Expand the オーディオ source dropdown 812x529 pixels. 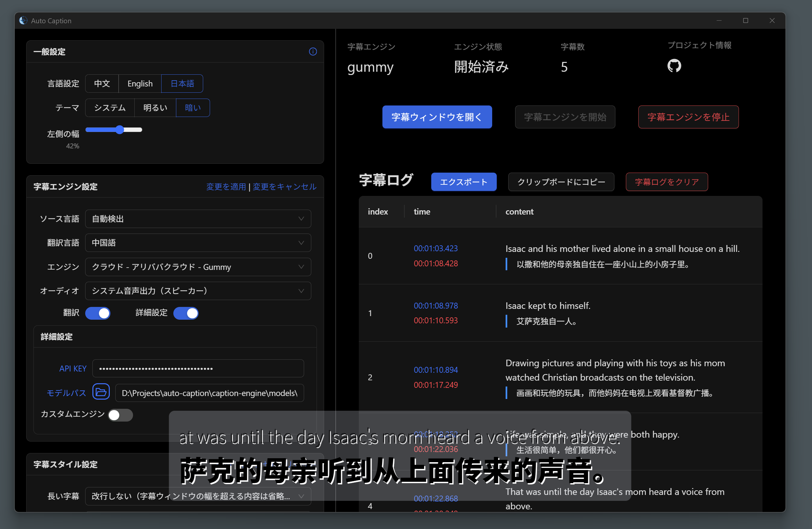click(198, 291)
